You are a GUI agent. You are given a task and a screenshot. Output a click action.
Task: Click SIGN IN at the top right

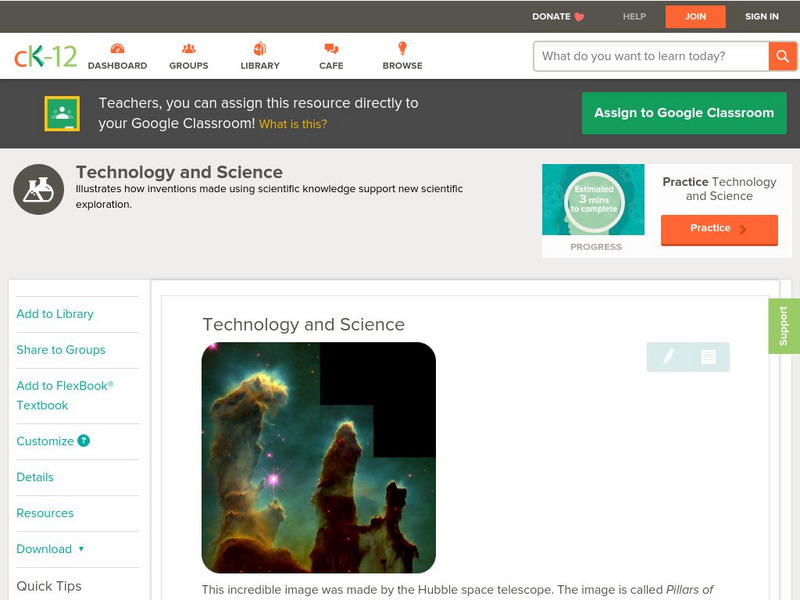761,16
